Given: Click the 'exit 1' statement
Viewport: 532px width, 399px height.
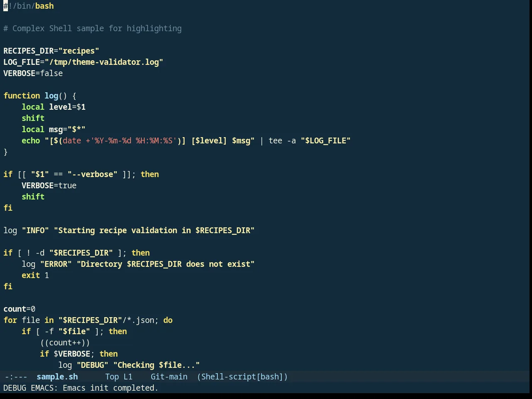Looking at the screenshot, I should click(x=35, y=276).
